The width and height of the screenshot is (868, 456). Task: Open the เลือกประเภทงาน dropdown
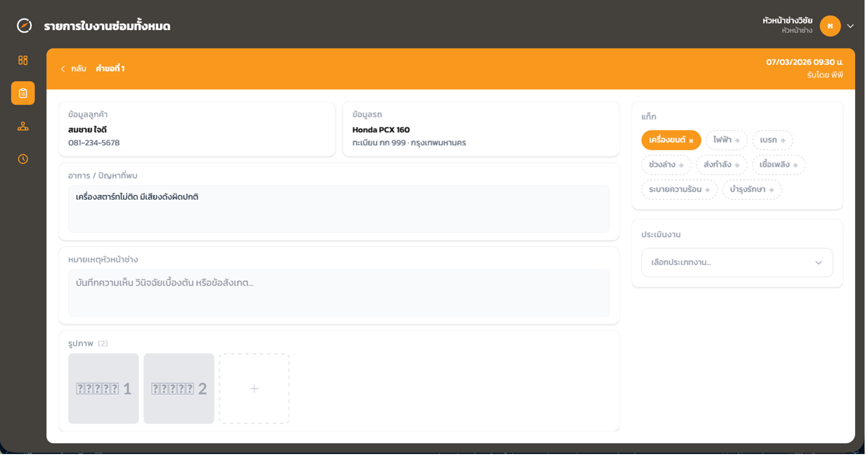[x=740, y=263]
